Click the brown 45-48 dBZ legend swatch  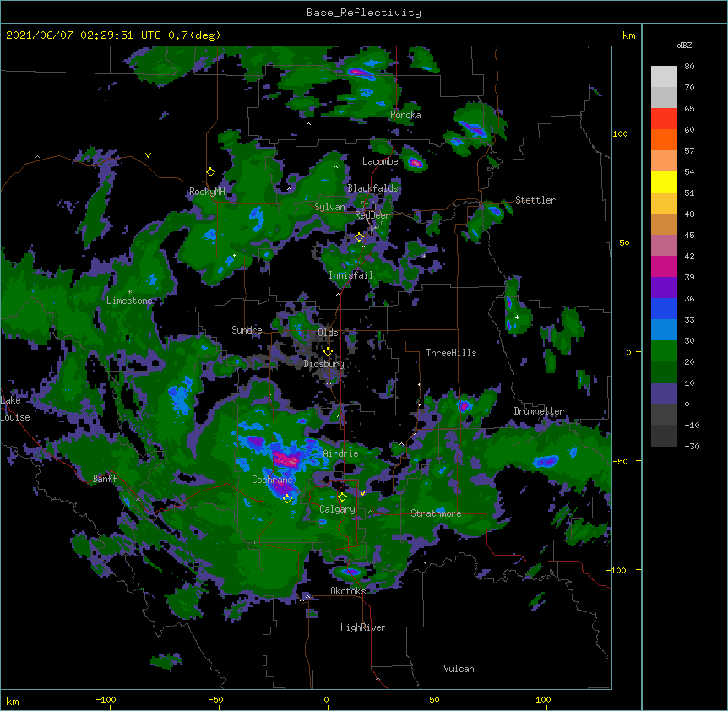664,225
